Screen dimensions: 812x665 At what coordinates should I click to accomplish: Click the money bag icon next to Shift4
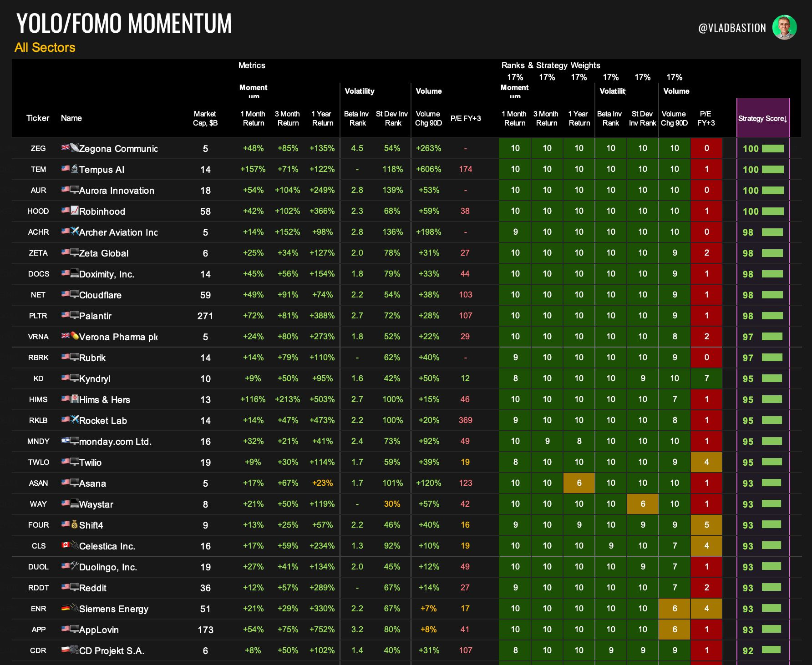pos(75,524)
